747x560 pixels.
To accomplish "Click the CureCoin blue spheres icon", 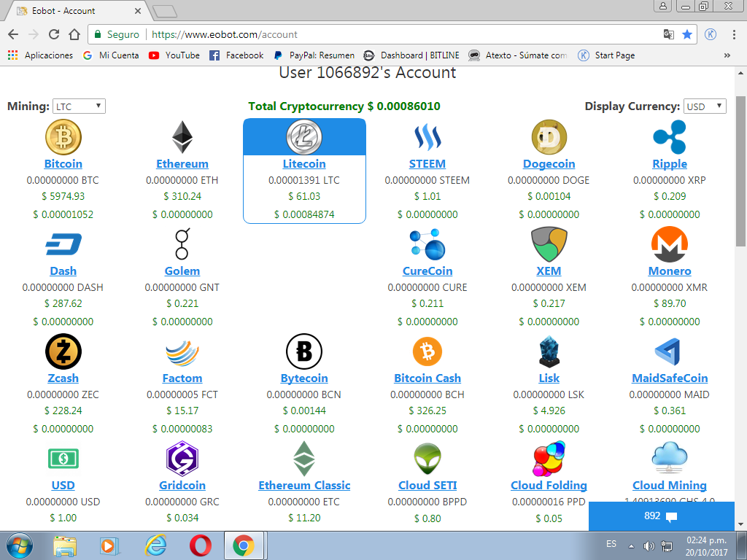I will click(427, 244).
